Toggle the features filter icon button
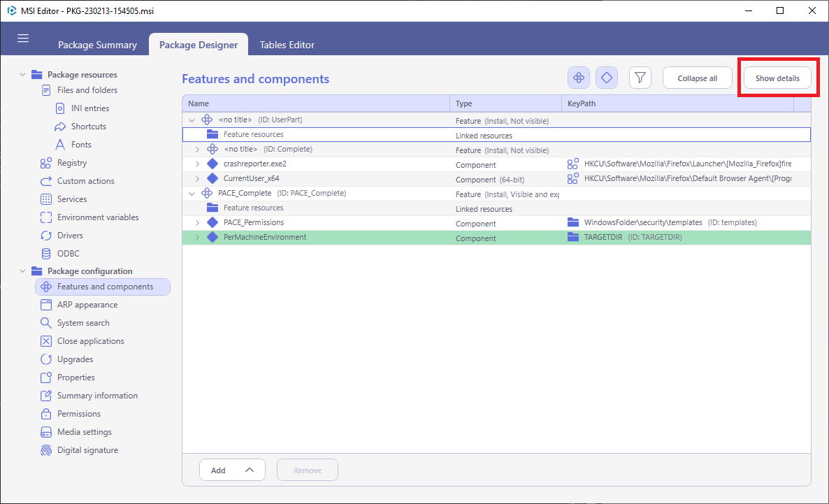The height and width of the screenshot is (504, 829). click(x=578, y=78)
